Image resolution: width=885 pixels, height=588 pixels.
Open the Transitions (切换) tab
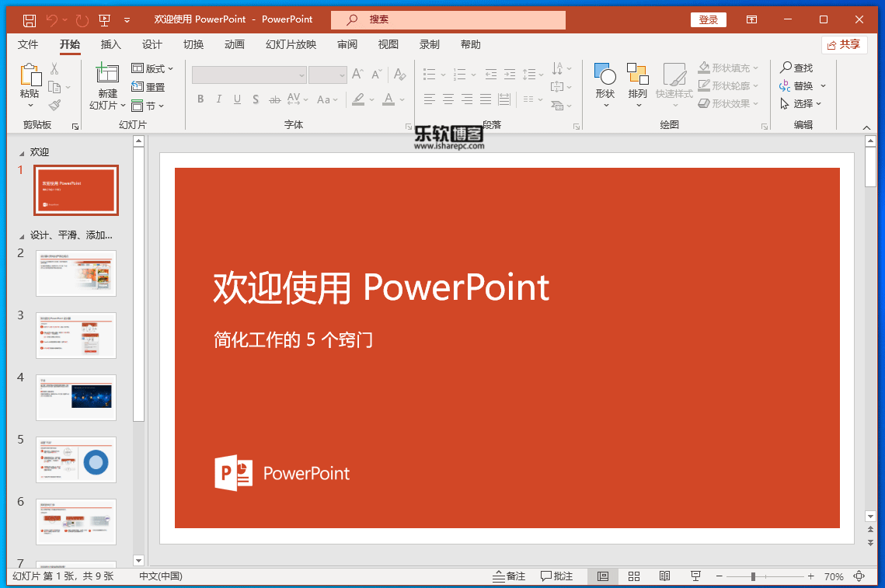193,44
